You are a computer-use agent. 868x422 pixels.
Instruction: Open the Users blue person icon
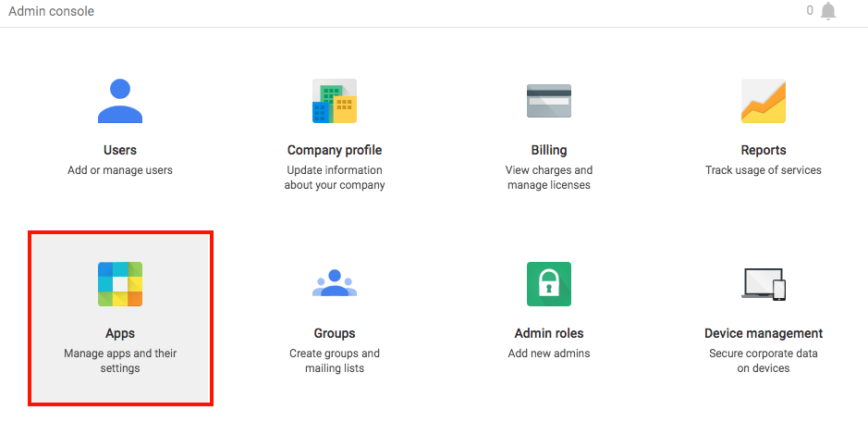point(120,101)
